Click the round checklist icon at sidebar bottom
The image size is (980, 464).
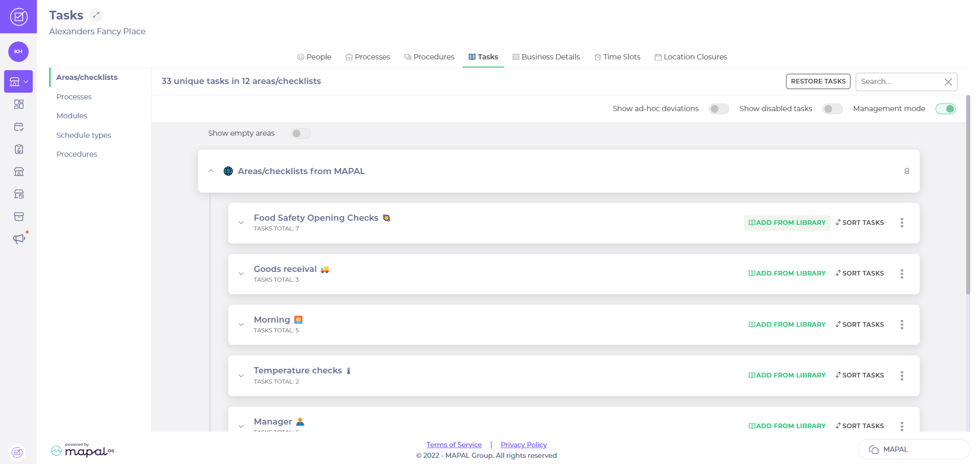17,452
